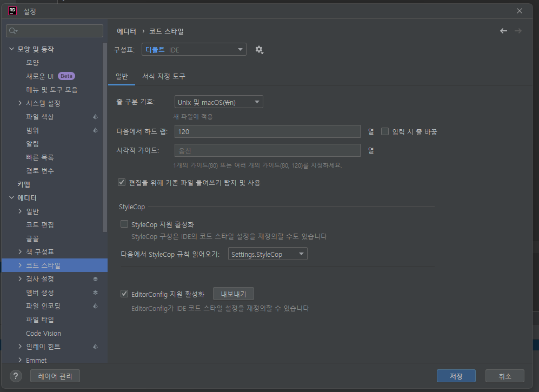Click the layer icon next to 범위
This screenshot has width=539, height=392.
pyautogui.click(x=96, y=130)
